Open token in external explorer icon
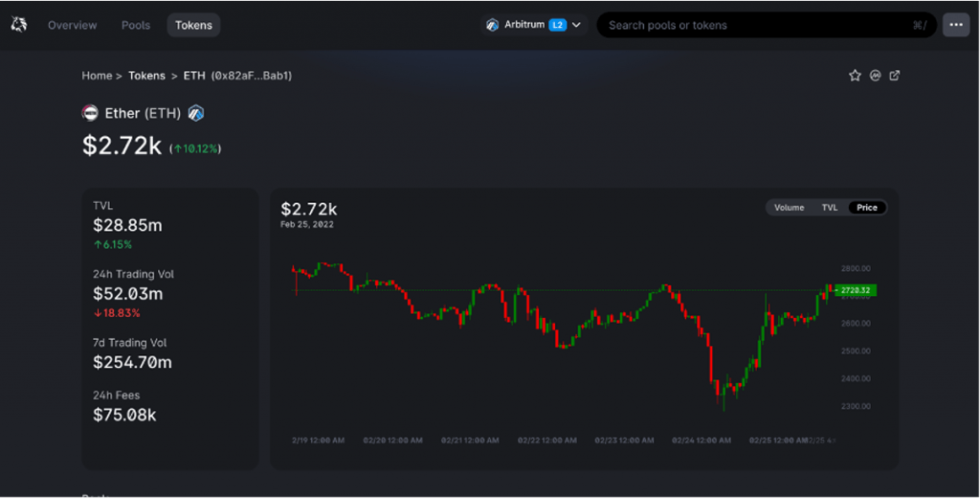The width and height of the screenshot is (980, 499). (x=895, y=76)
